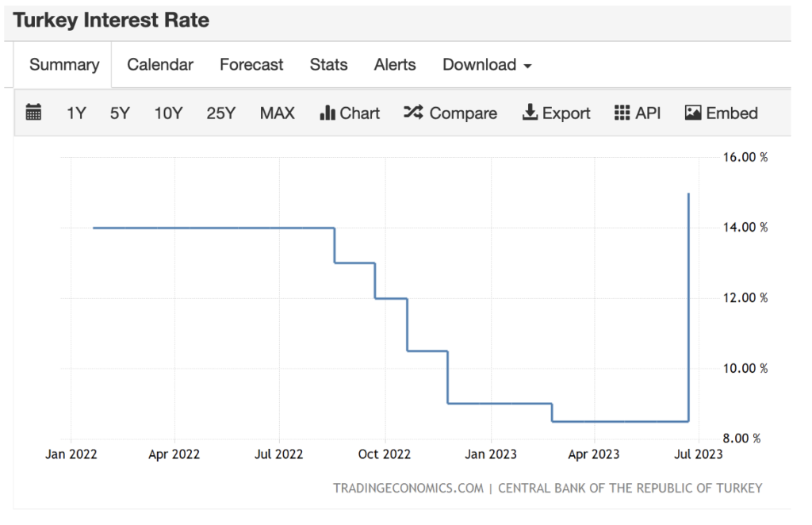Select the 10Y time range
812x525 pixels.
(168, 113)
